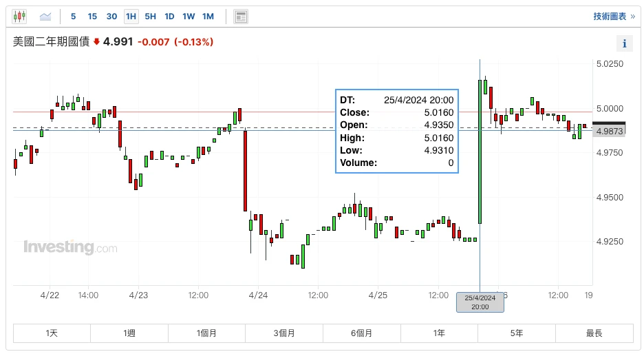Select the 1H interval
Viewport: 644px width, 354px height.
(x=131, y=16)
